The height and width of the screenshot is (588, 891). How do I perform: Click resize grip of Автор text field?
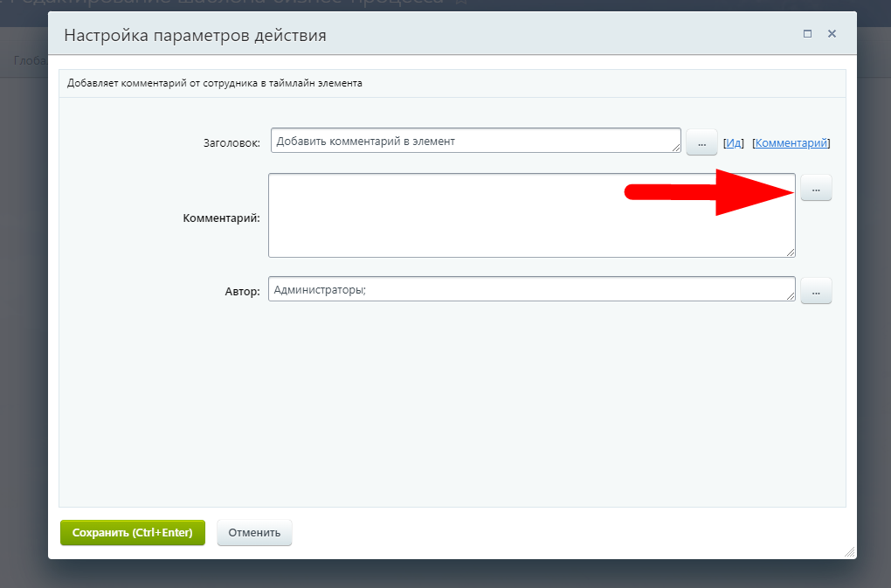tap(791, 297)
